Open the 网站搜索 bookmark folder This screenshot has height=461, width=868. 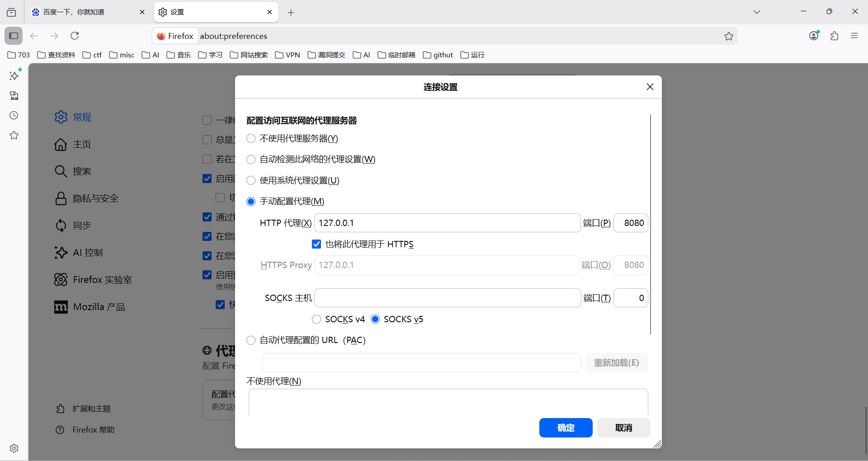click(x=249, y=55)
